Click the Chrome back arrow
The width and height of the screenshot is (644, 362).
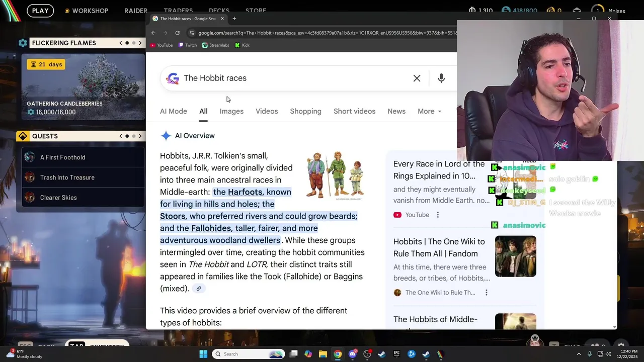[153, 33]
